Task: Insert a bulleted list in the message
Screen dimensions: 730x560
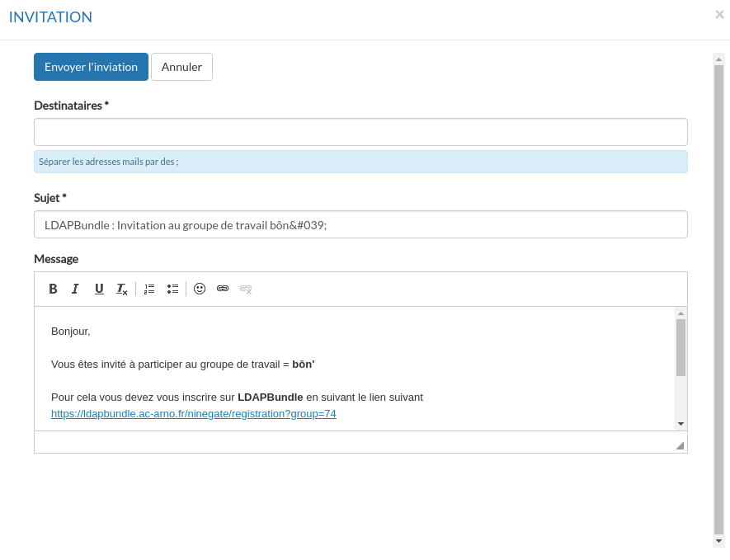Action: (172, 289)
